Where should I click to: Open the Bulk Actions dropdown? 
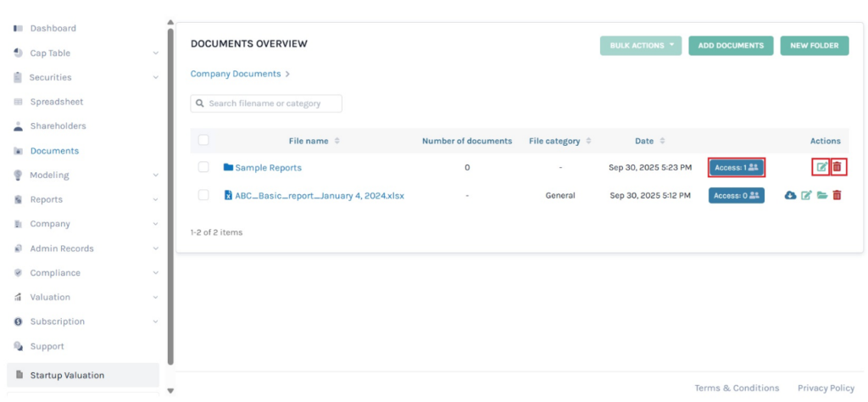click(x=640, y=46)
